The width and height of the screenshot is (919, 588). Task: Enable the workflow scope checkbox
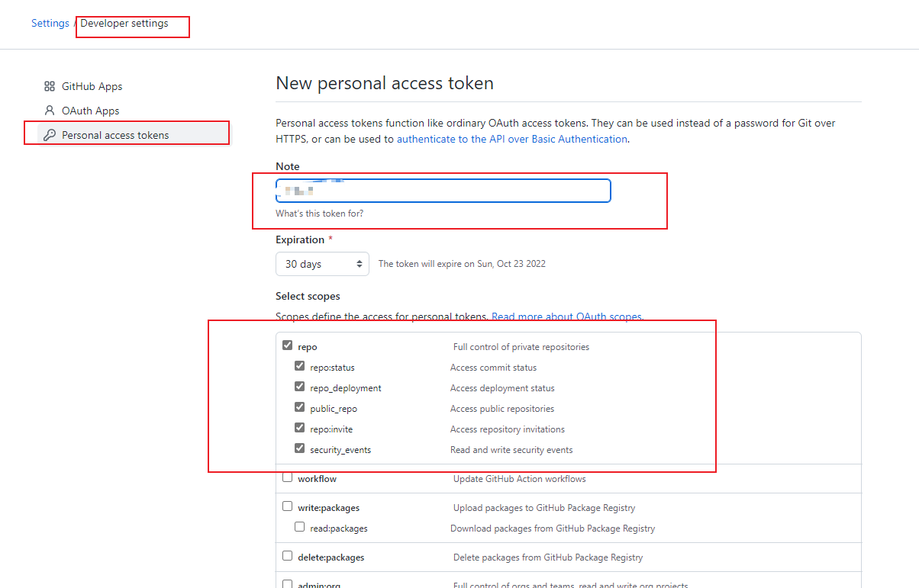(x=288, y=477)
